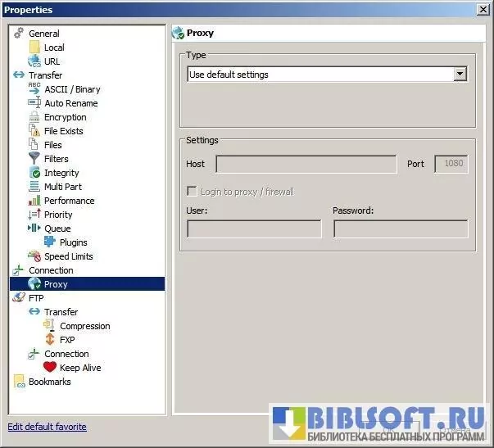
Task: Click the Integrity checkmark icon
Action: (x=34, y=173)
